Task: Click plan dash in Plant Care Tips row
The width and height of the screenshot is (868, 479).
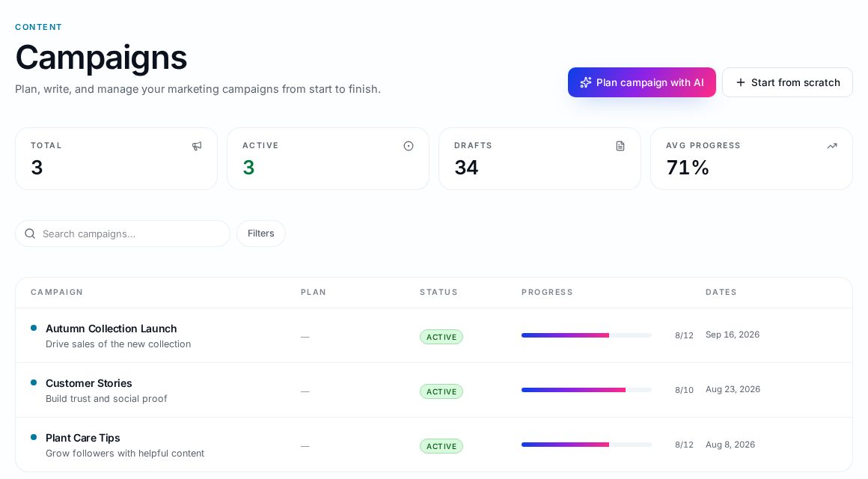Action: coord(305,446)
